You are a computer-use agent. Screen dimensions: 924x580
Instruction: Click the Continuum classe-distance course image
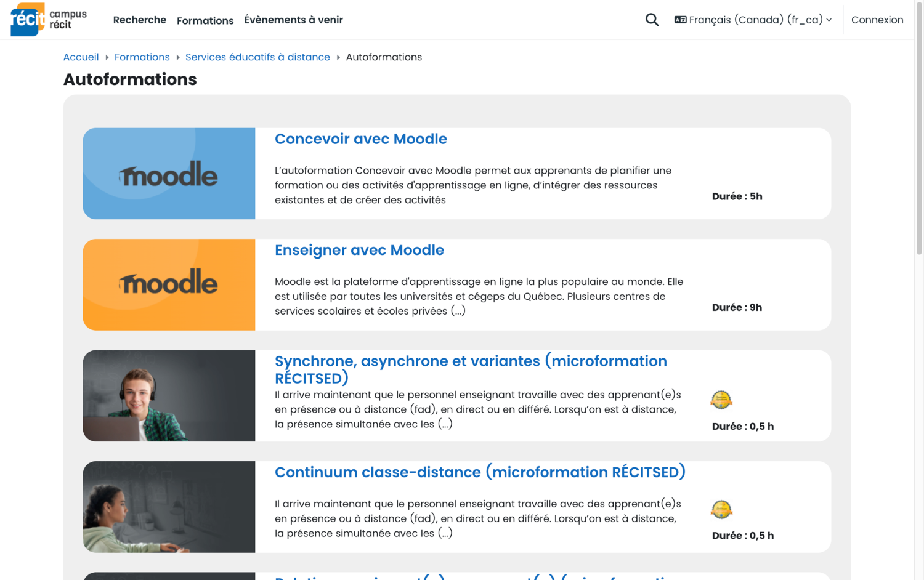point(169,507)
